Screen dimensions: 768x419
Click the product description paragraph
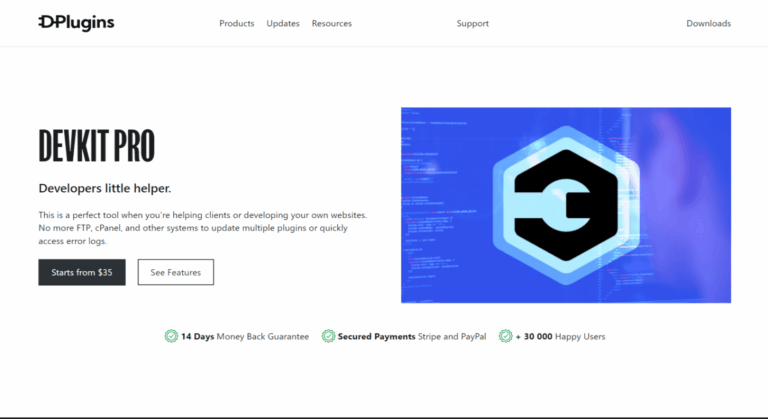coord(202,228)
